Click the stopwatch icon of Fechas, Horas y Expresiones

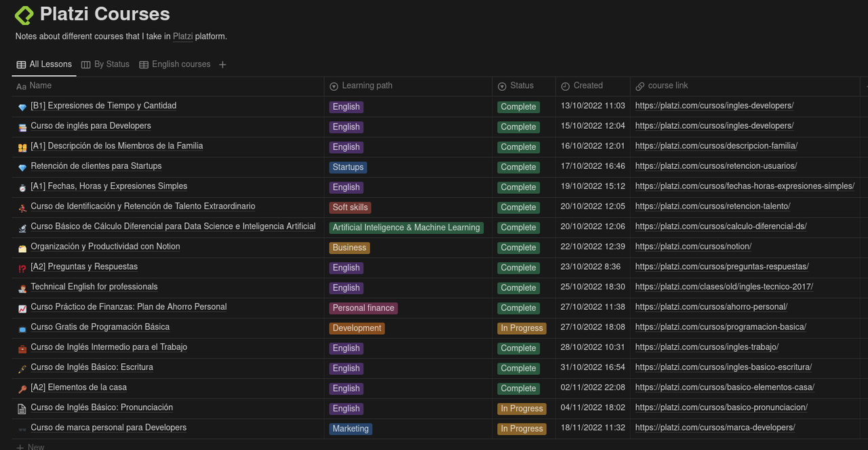[x=22, y=187]
